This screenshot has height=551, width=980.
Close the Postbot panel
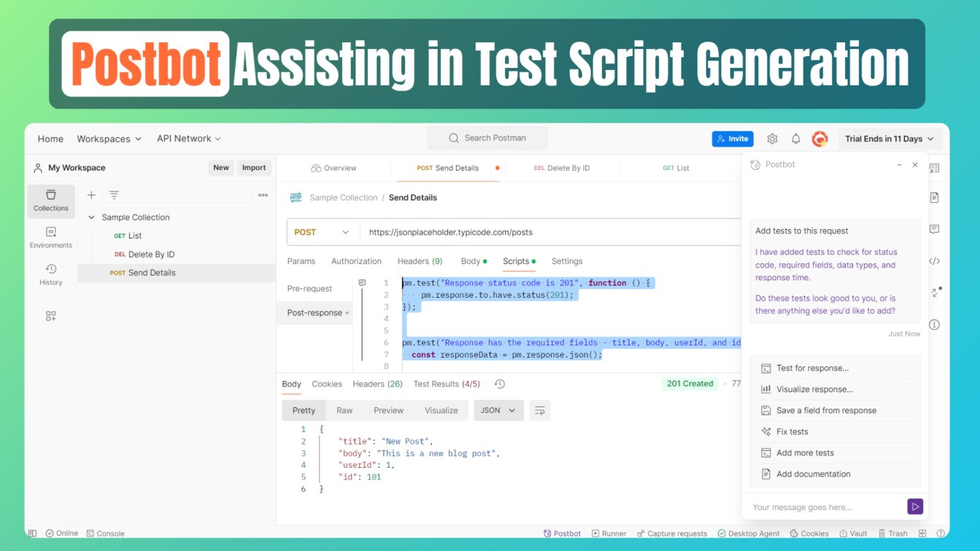point(915,165)
